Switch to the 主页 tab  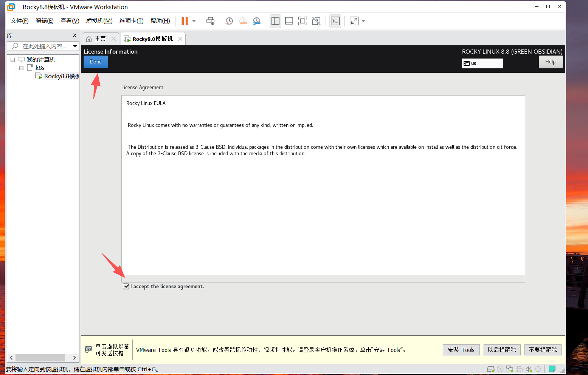tap(101, 39)
